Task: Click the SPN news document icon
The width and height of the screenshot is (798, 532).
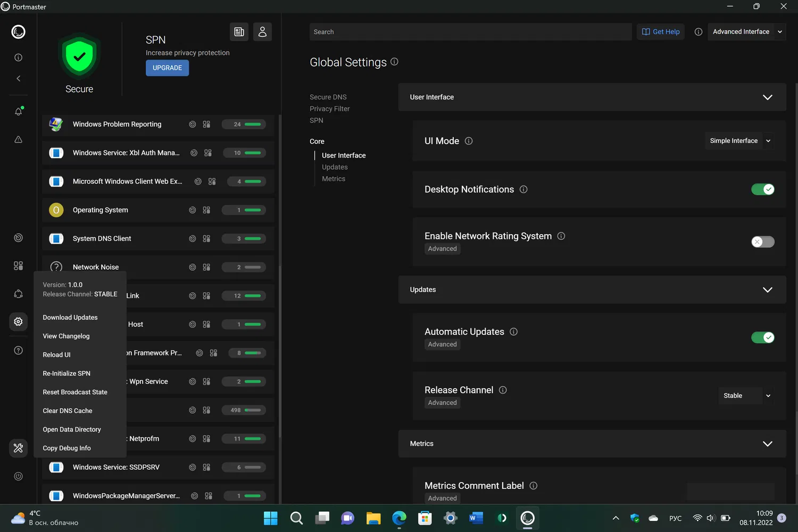Action: coord(239,32)
